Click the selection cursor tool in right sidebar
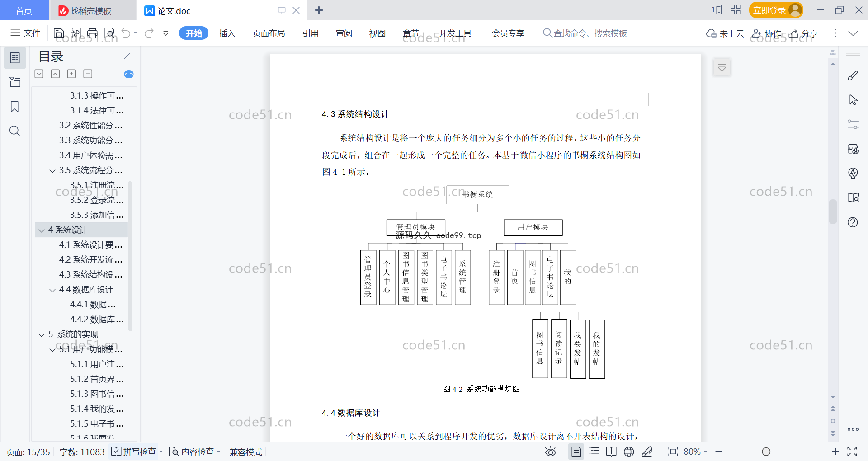 853,100
